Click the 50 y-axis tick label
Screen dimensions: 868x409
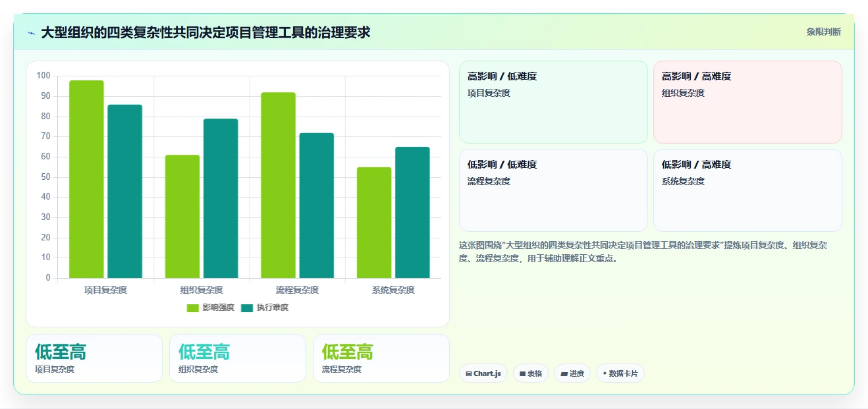pyautogui.click(x=45, y=177)
